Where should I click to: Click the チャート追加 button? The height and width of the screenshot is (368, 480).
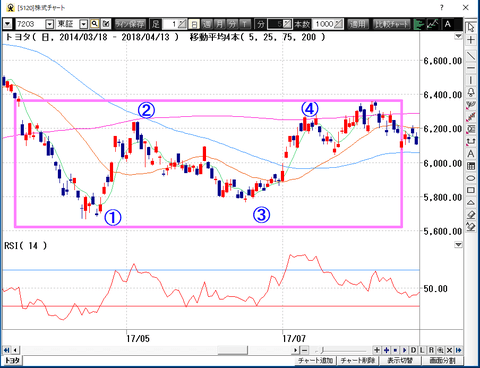pyautogui.click(x=315, y=360)
